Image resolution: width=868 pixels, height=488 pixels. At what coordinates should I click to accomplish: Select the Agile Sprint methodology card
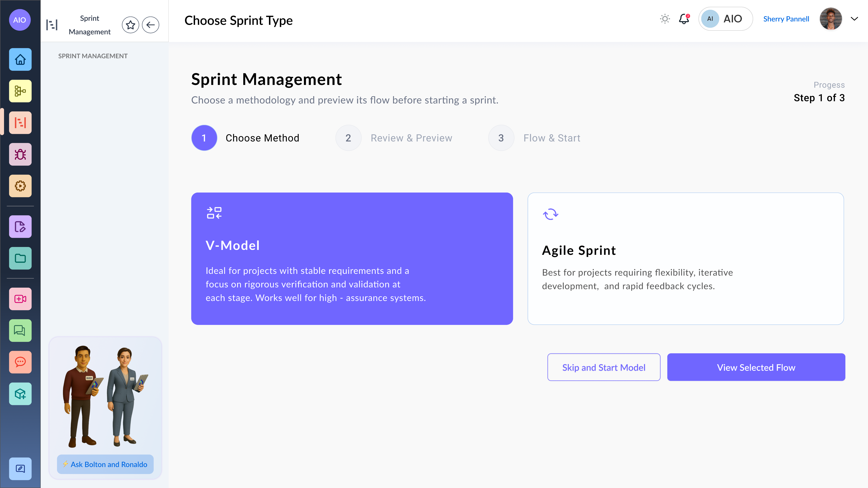(x=685, y=259)
